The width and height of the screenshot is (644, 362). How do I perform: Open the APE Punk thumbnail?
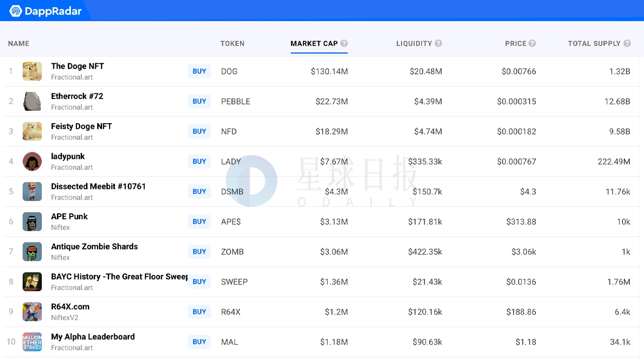click(x=32, y=222)
